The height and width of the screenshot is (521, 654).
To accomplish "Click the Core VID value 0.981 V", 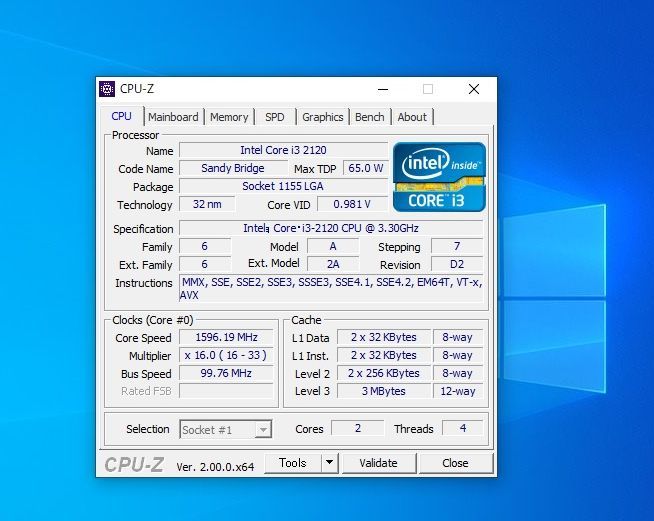I will pyautogui.click(x=352, y=204).
